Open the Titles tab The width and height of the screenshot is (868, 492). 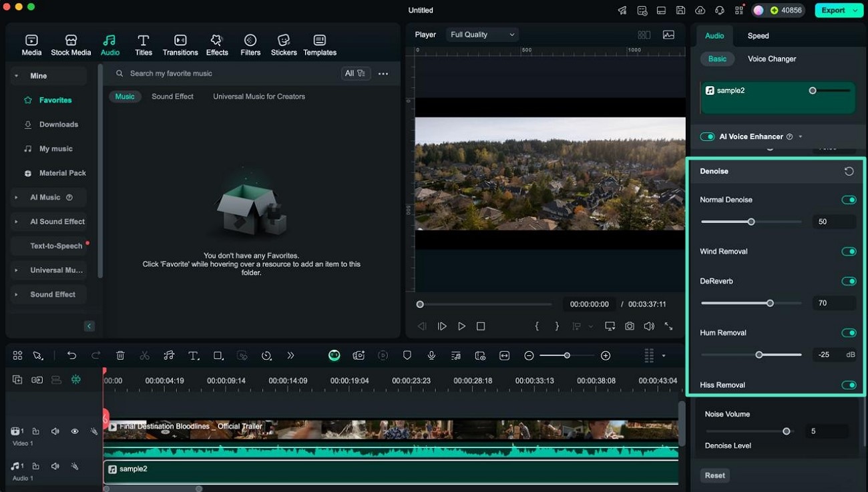point(143,45)
